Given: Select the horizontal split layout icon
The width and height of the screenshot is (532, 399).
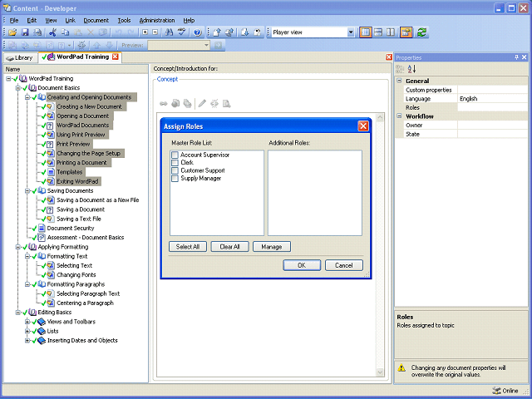Looking at the screenshot, I should click(x=378, y=32).
